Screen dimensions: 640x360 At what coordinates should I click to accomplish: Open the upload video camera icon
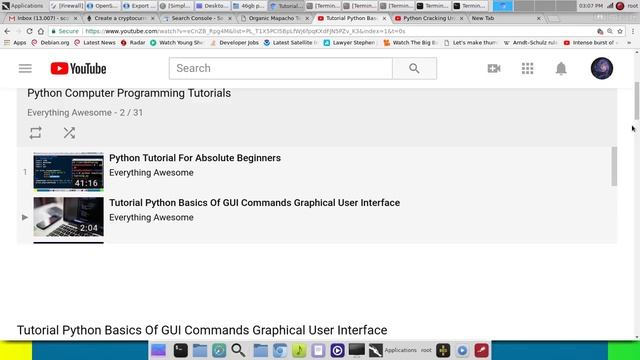494,68
